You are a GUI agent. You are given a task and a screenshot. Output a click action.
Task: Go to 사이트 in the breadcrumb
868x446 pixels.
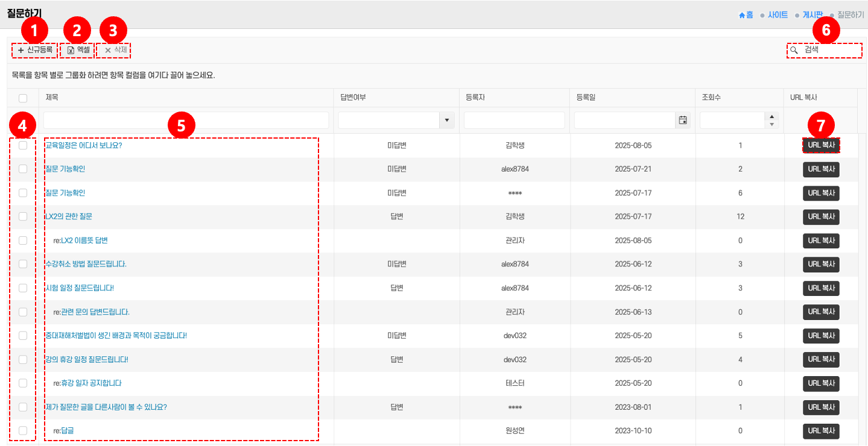778,15
